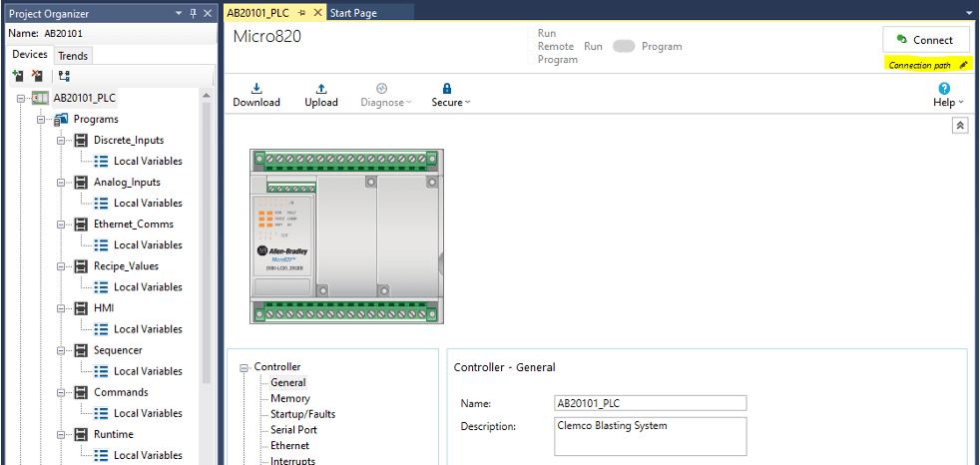Select the Interrupts controller item

(292, 461)
